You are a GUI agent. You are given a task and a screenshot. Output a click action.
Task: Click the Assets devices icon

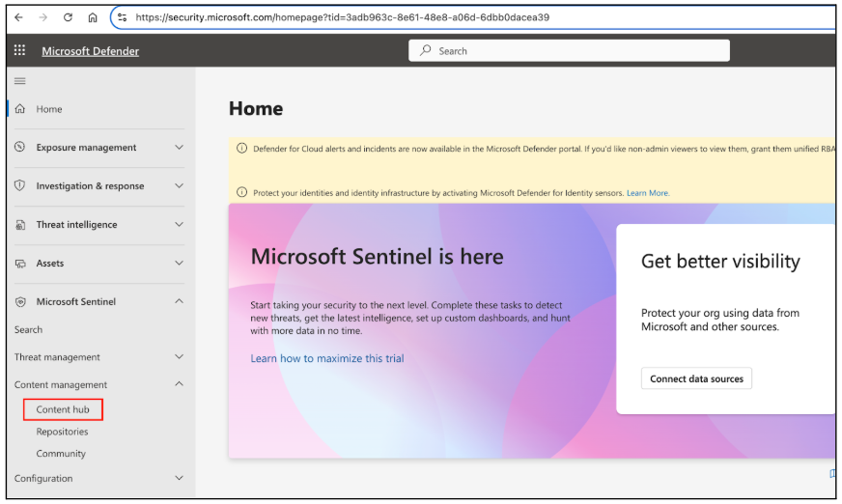pos(20,264)
